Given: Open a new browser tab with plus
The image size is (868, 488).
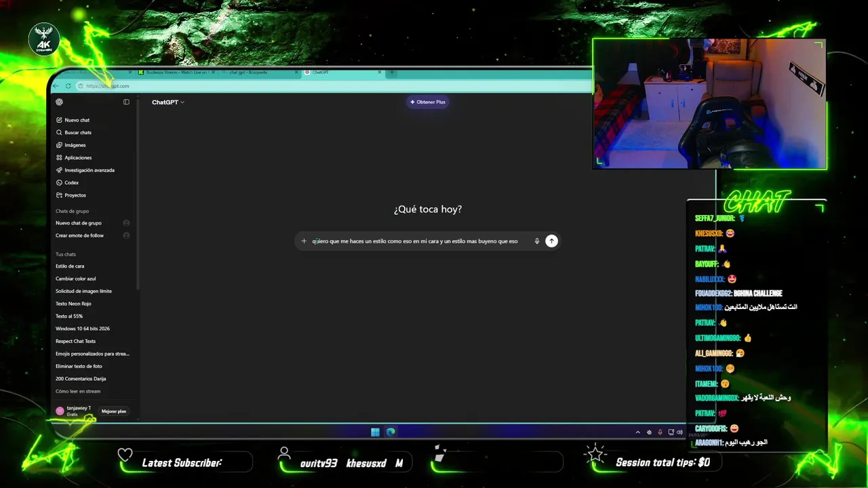Looking at the screenshot, I should pyautogui.click(x=391, y=73).
